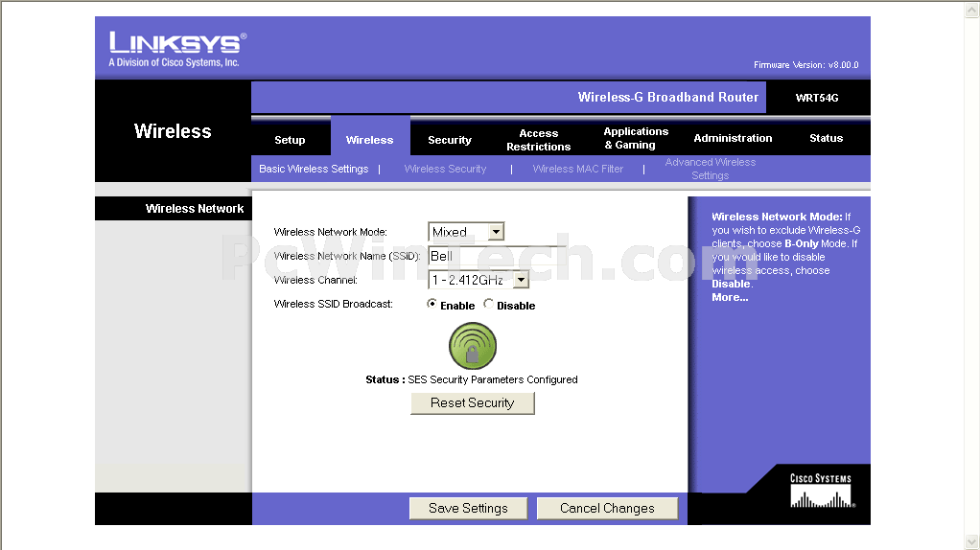The image size is (980, 550).
Task: Open the Access Restrictions tab
Action: [x=538, y=140]
